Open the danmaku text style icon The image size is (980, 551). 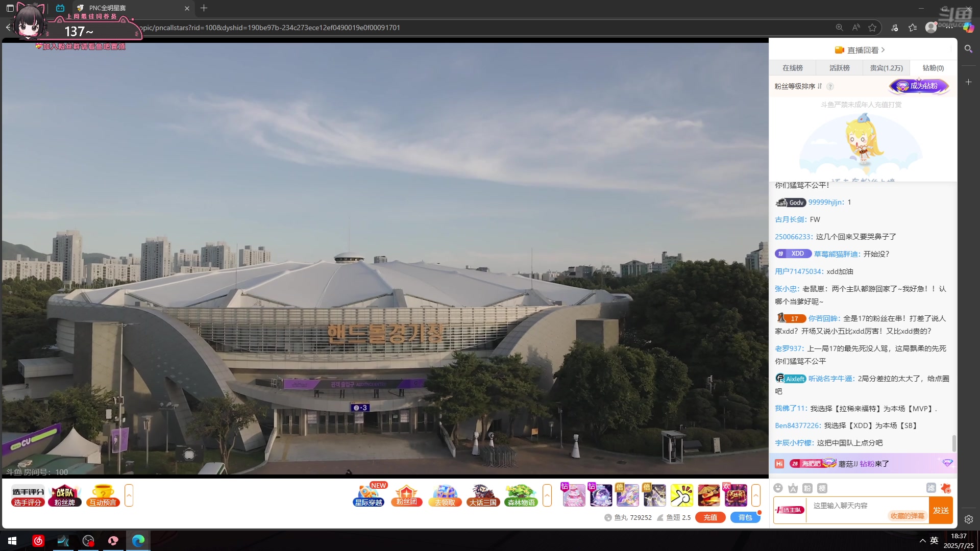pos(793,488)
